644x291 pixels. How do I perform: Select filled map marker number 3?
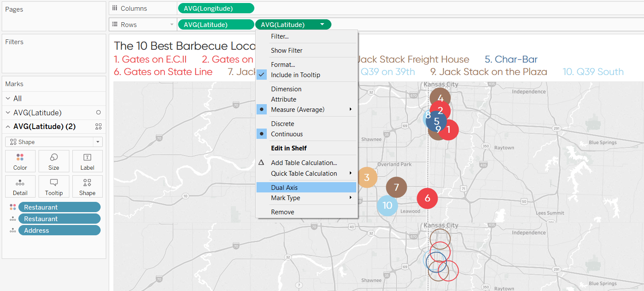pos(367,177)
